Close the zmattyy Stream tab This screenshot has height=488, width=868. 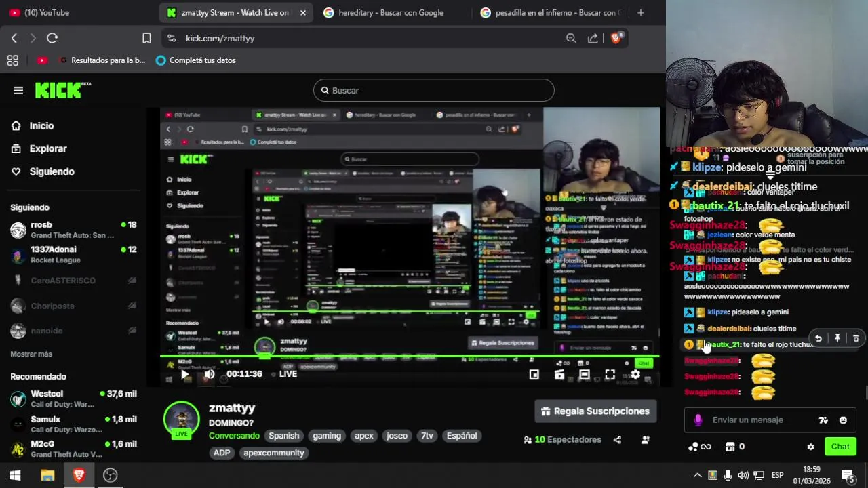[303, 12]
